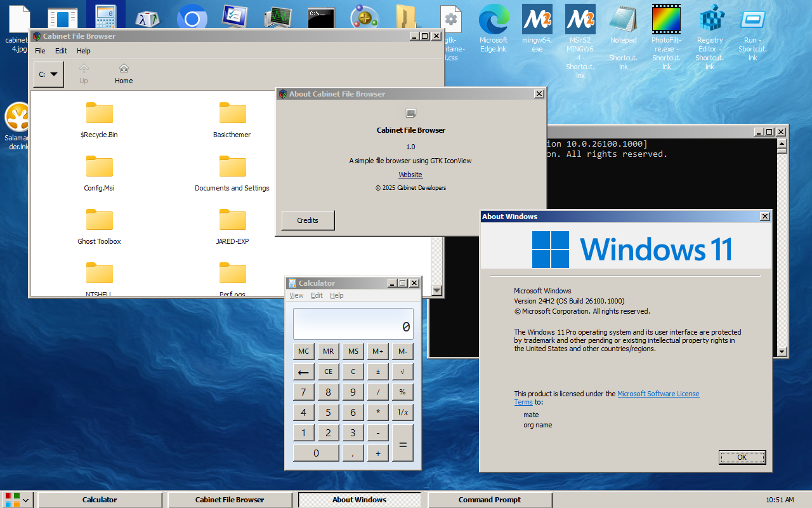The width and height of the screenshot is (812, 508).
Task: Open the Notepad desktop shortcut
Action: (x=623, y=19)
